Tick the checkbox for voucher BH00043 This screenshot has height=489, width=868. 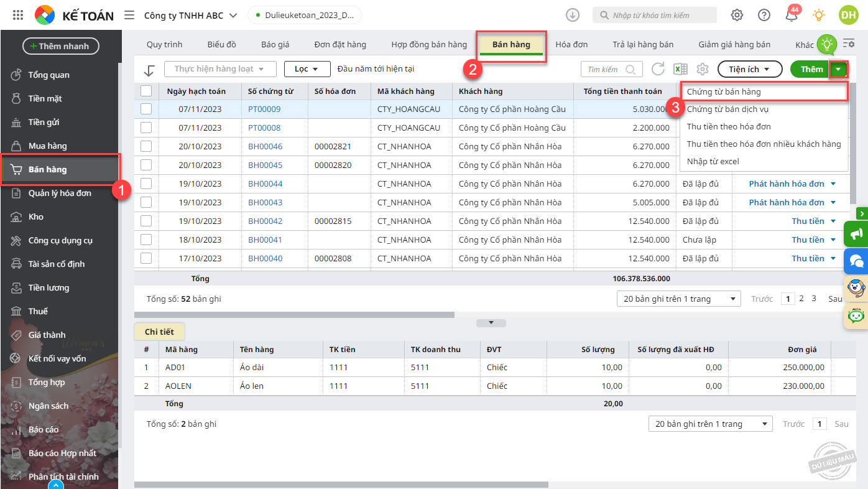point(146,202)
